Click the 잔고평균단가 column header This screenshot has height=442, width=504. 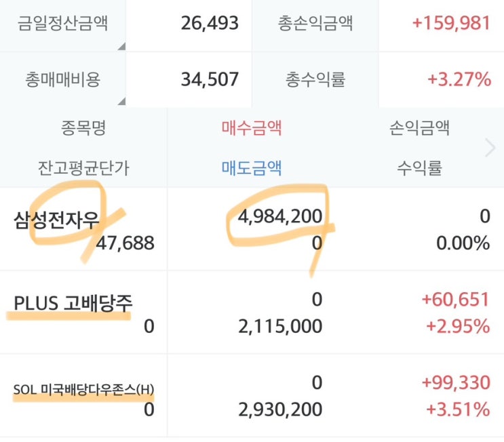83,167
